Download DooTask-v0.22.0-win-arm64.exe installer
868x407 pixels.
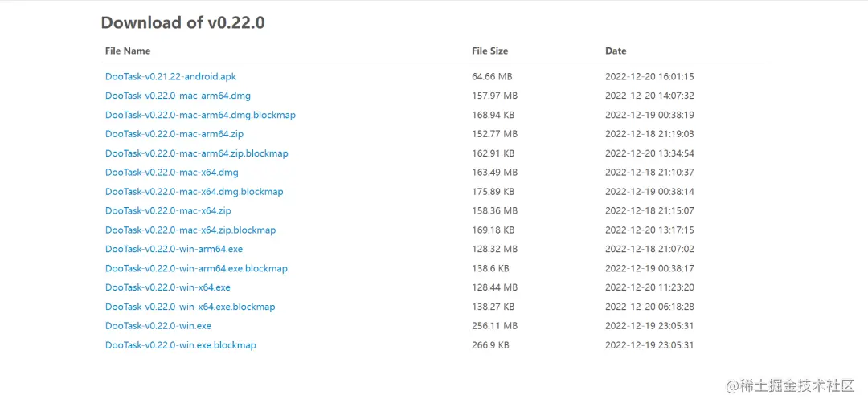[x=174, y=249]
